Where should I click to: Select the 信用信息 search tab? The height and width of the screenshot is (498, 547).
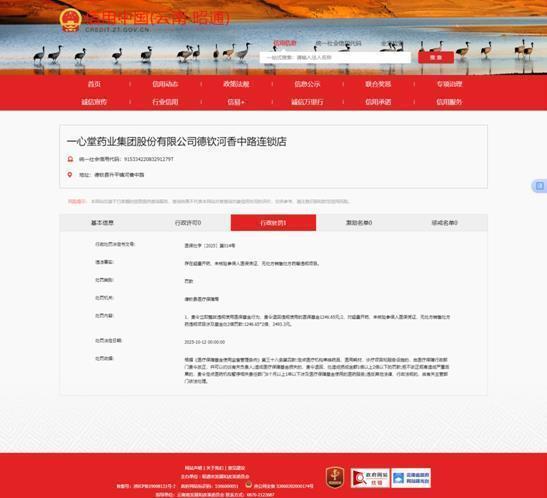pos(285,43)
